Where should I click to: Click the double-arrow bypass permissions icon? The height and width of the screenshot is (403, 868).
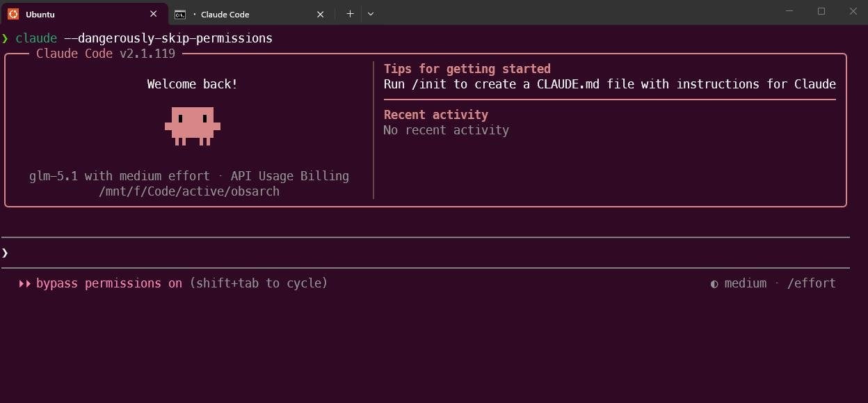click(25, 283)
